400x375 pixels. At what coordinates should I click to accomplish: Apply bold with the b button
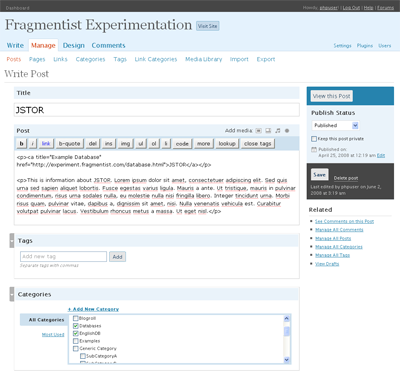click(x=22, y=144)
